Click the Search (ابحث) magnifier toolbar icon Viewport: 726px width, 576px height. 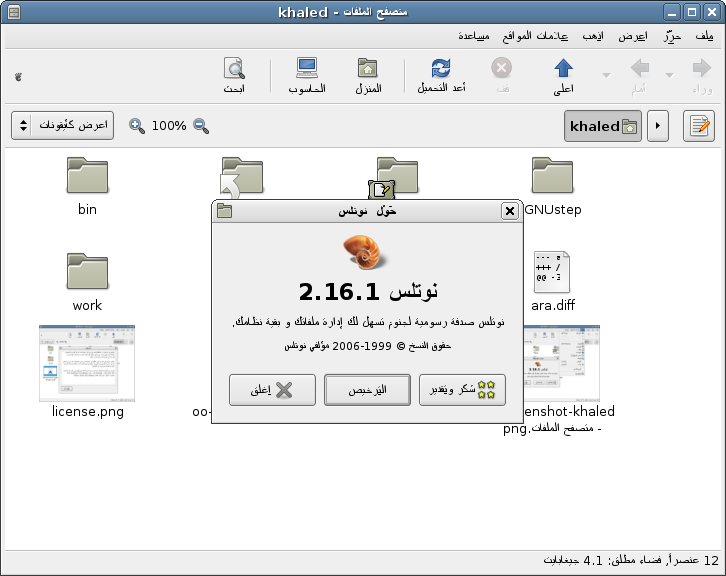tap(234, 69)
